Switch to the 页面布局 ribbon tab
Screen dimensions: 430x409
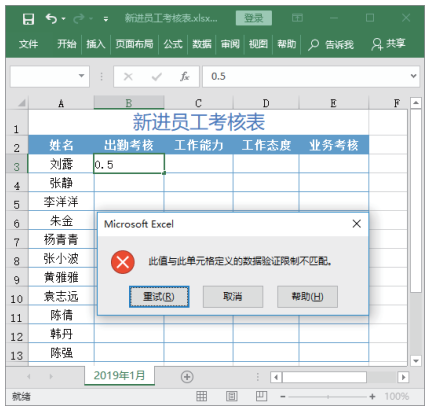pos(134,44)
